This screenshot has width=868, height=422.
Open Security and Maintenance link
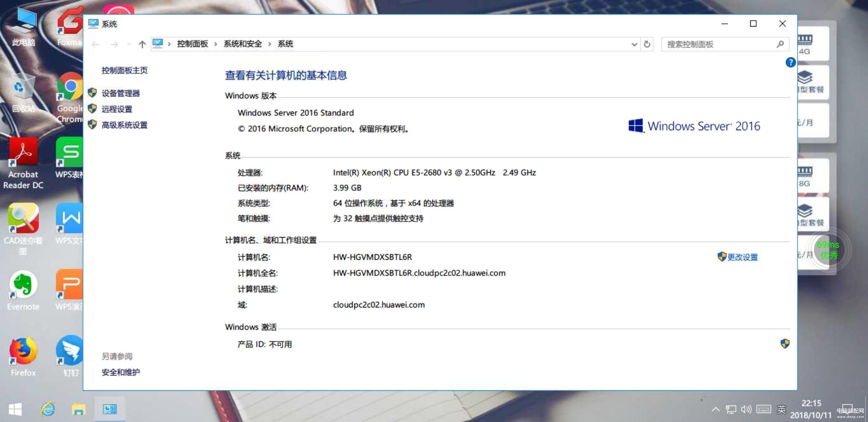(x=120, y=372)
